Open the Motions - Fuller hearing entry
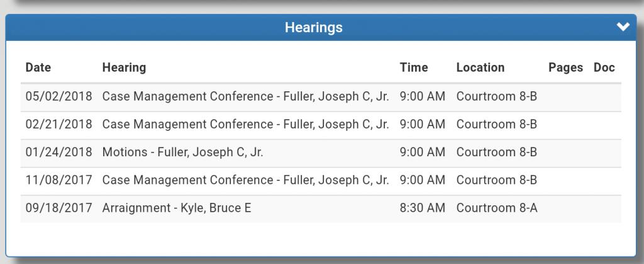644x264 pixels. click(x=182, y=152)
